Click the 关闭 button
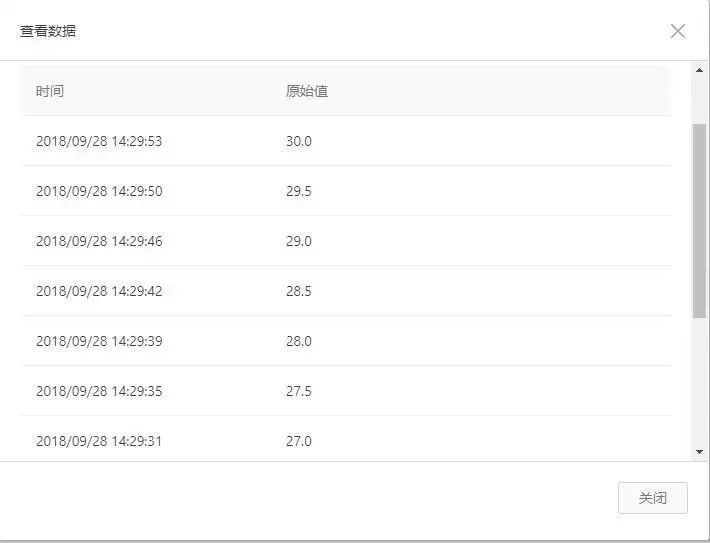Viewport: 710px width, 543px height. (652, 498)
